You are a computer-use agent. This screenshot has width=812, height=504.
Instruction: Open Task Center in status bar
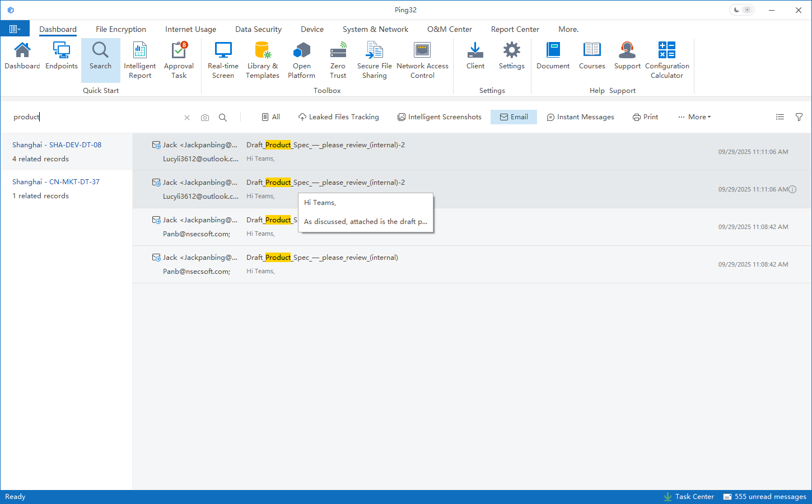689,497
